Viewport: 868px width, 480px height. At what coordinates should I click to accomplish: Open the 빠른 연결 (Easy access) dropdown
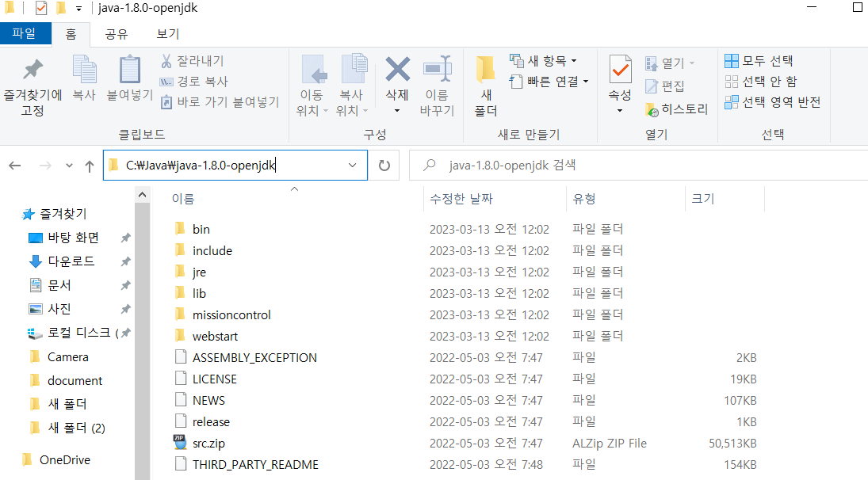pos(549,82)
